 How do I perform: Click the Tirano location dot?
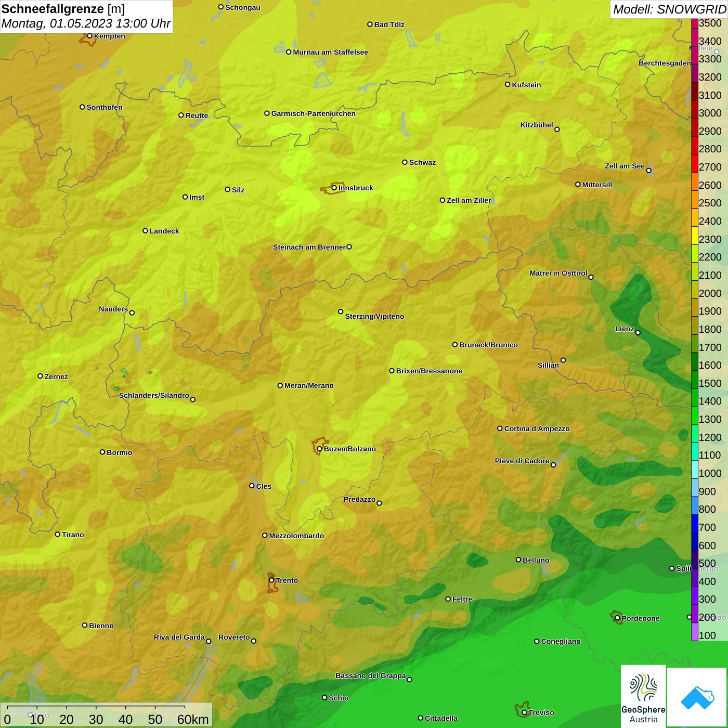click(58, 534)
